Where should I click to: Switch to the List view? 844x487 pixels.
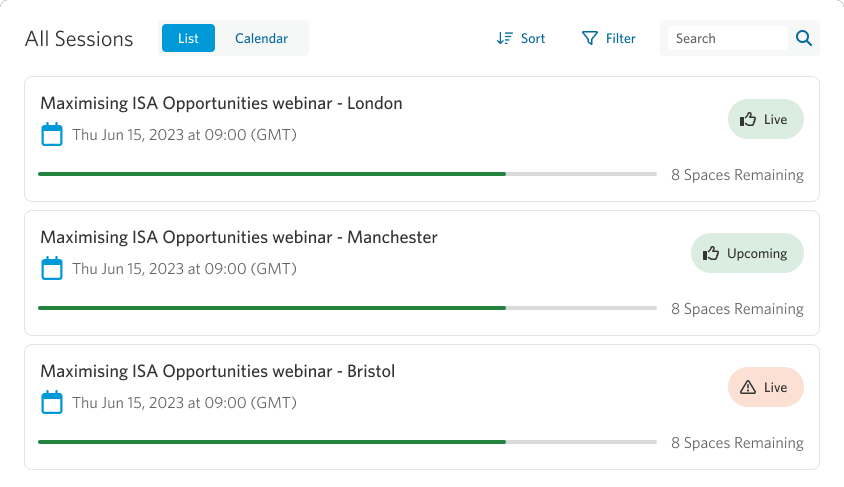(188, 38)
